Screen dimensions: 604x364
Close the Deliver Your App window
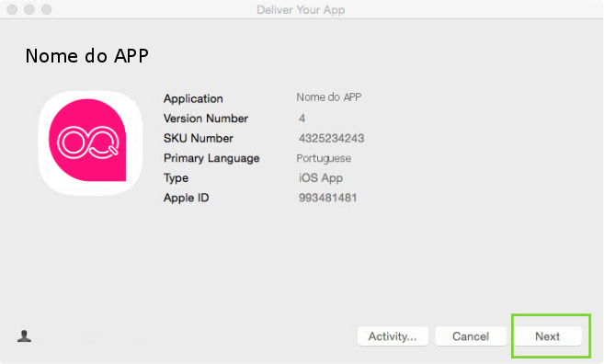pos(12,9)
